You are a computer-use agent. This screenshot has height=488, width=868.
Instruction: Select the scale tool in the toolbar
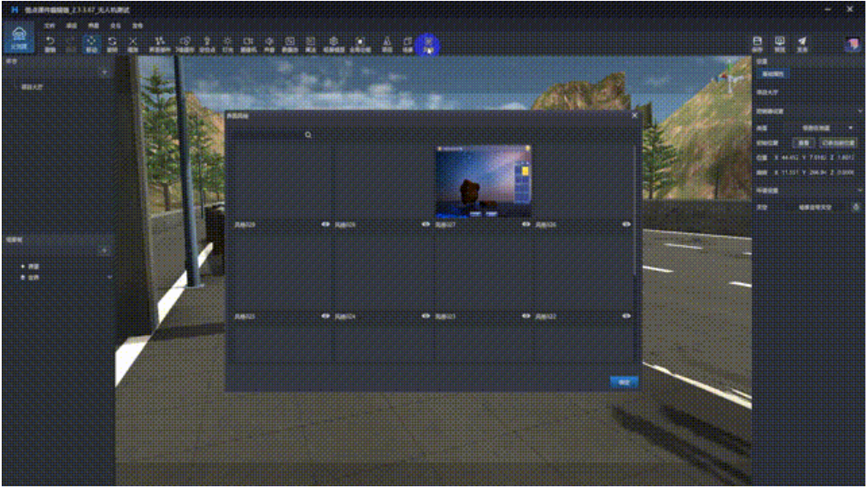132,44
